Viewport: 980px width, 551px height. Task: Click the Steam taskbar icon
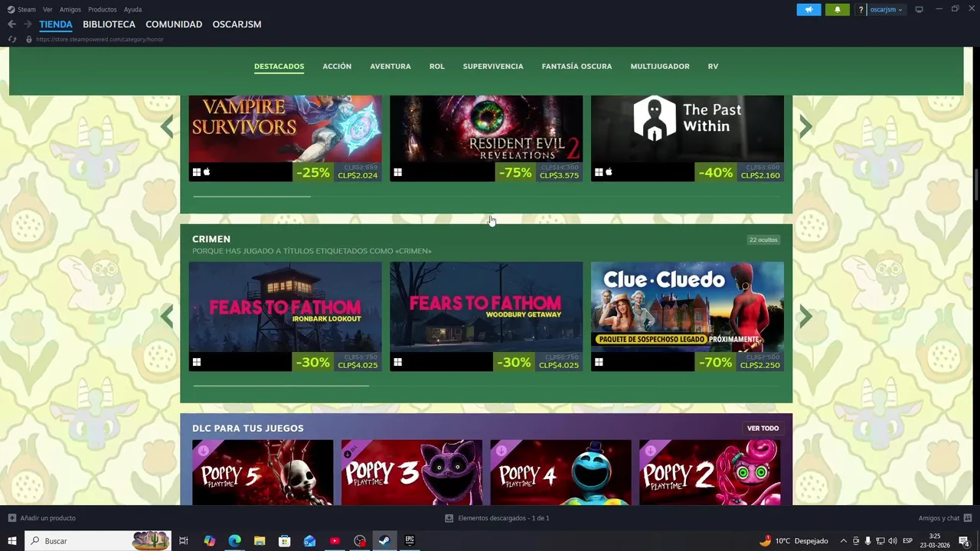coord(384,541)
